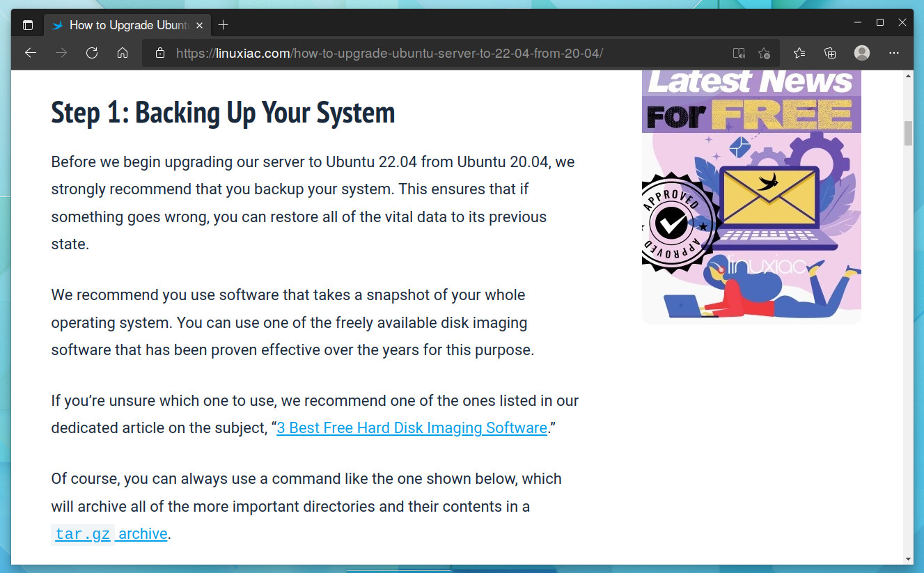Click the scrollbar down arrow
924x573 pixels.
click(908, 558)
